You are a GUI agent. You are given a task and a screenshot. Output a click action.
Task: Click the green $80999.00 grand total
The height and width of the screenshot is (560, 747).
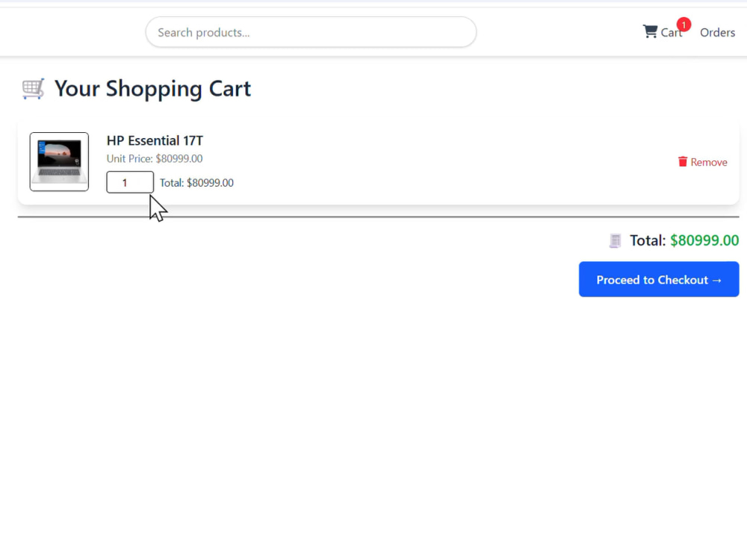click(x=704, y=240)
